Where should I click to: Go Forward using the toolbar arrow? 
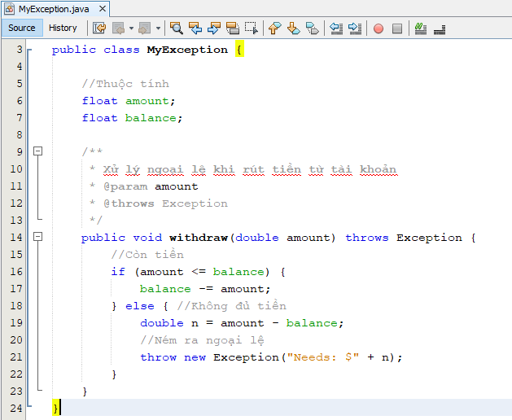[x=144, y=28]
